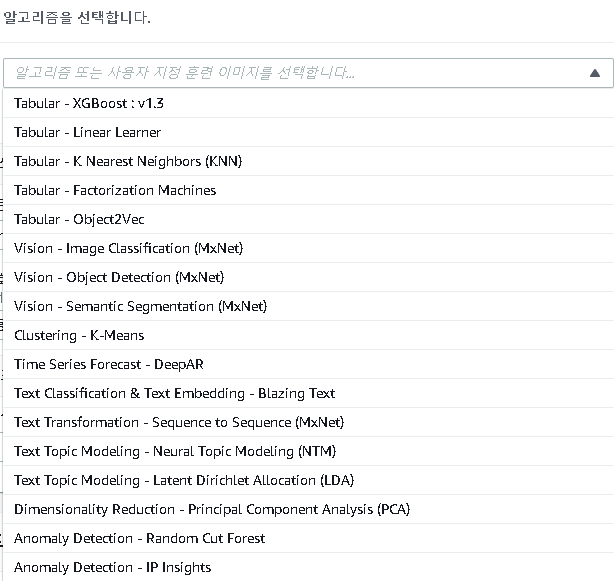This screenshot has width=614, height=581.
Task: Pick Neural Topic Modeling (NTM) option
Action: point(308,451)
